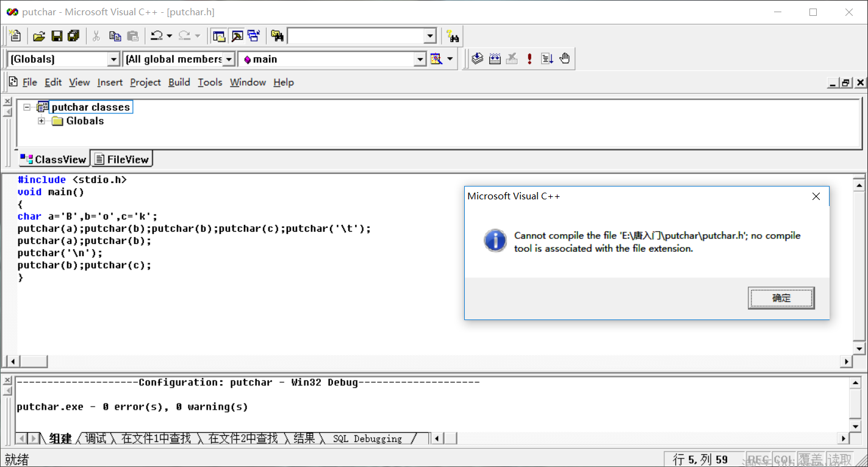This screenshot has width=868, height=467.
Task: Open the Tools menu
Action: click(x=210, y=82)
